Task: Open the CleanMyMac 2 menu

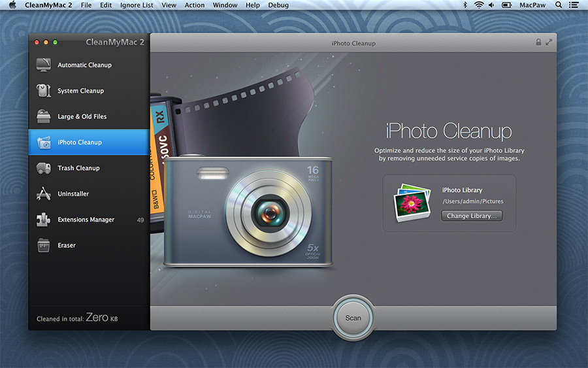Action: tap(48, 5)
